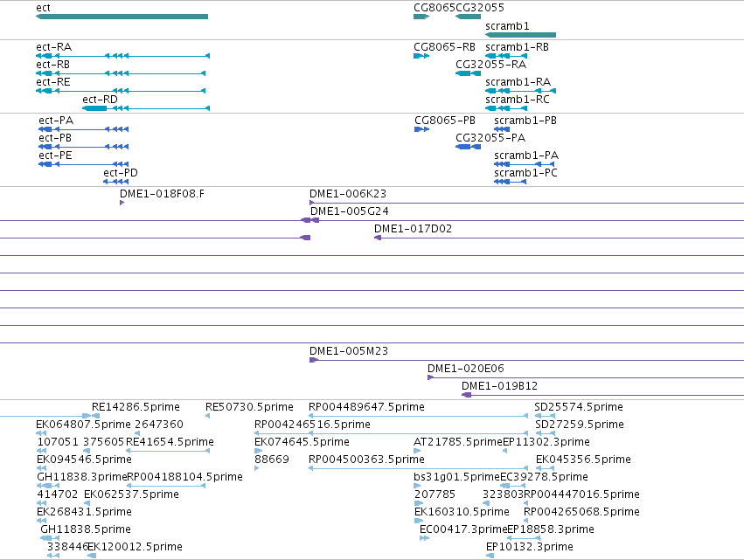Select the scramb1-PC protein label
744x560 pixels.
click(x=525, y=173)
